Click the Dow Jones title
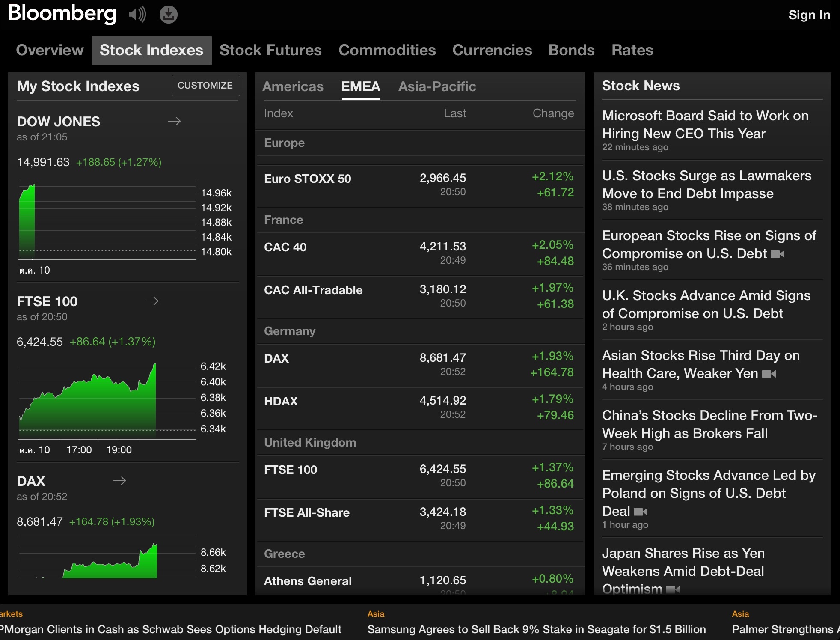 tap(58, 122)
